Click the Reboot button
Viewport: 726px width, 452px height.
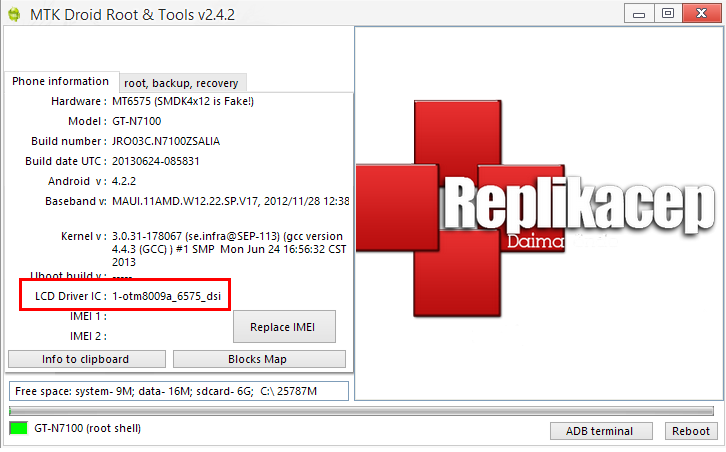pos(691,431)
